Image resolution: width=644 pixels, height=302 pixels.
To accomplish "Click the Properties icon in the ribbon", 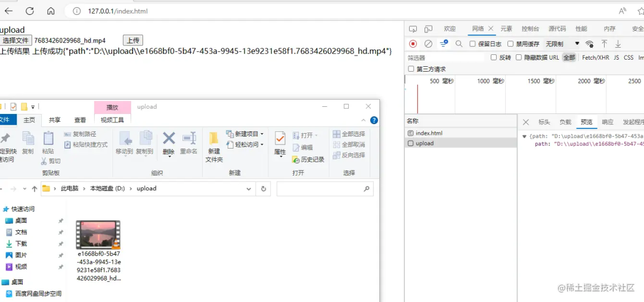I will (x=280, y=143).
